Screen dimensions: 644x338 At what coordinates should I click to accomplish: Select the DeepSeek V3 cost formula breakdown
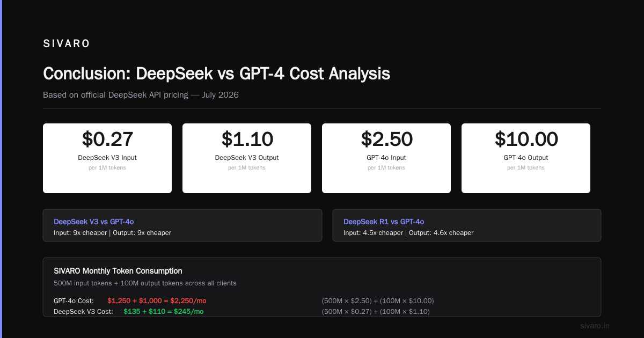pyautogui.click(x=376, y=311)
